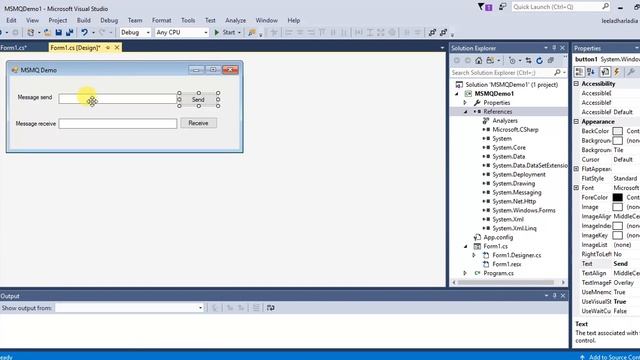Click the BackColor color swatch

click(618, 131)
